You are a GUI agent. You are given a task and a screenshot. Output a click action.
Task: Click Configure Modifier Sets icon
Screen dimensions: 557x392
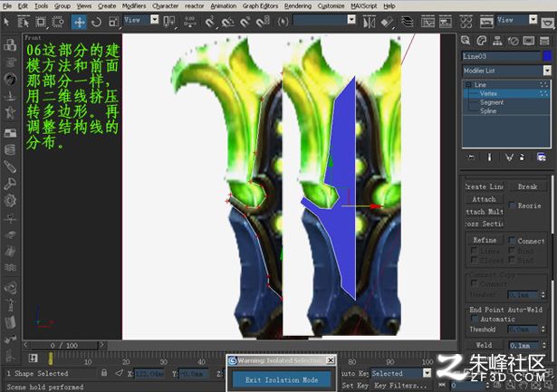point(542,158)
